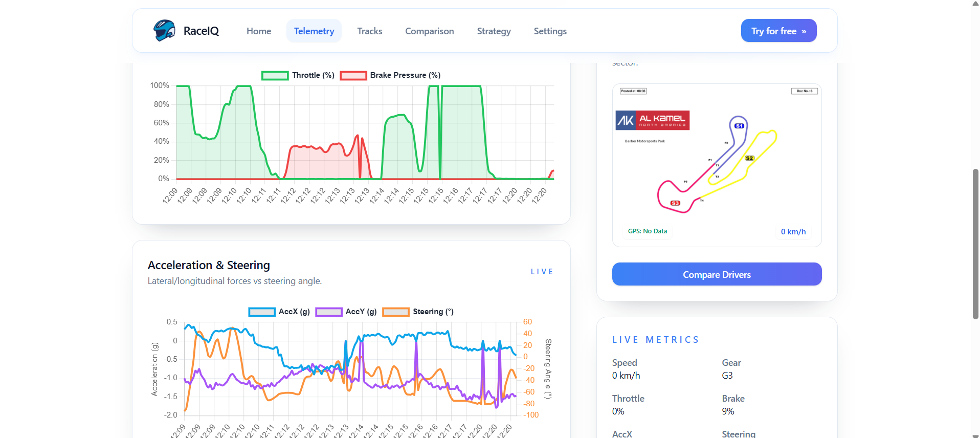Viewport: 980px width, 438px height.
Task: Click the page vertical scrollbar thumb
Action: [x=975, y=244]
